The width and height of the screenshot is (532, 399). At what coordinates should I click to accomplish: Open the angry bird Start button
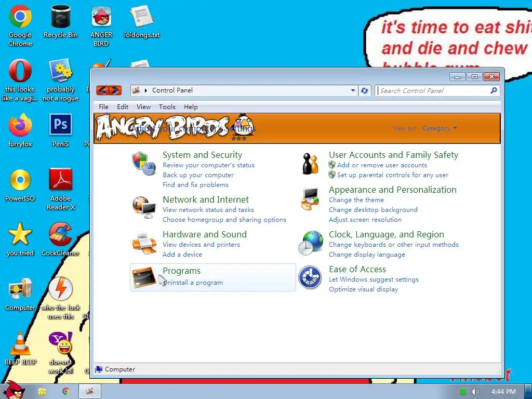point(14,390)
